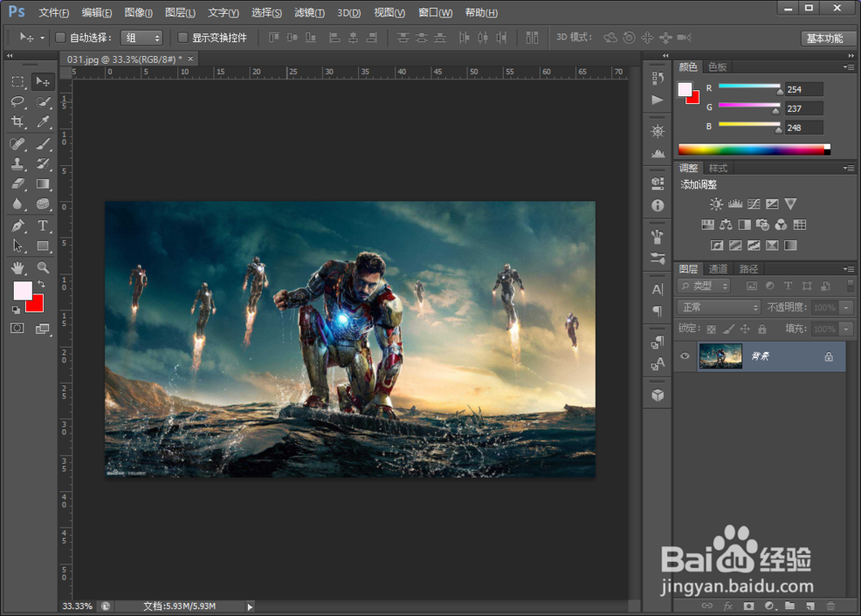
Task: Open the Color panel flyout menu
Action: point(849,67)
